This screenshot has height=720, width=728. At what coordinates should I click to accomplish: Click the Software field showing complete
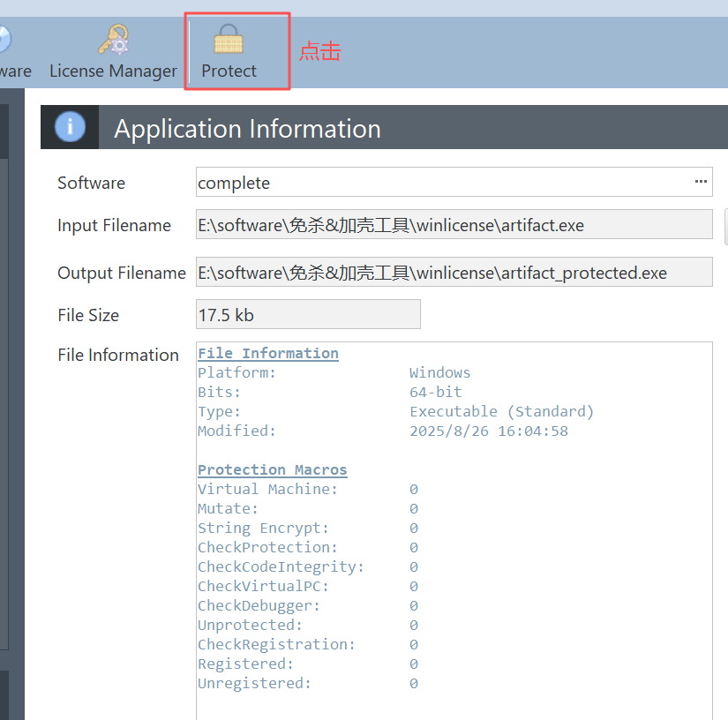pos(454,182)
